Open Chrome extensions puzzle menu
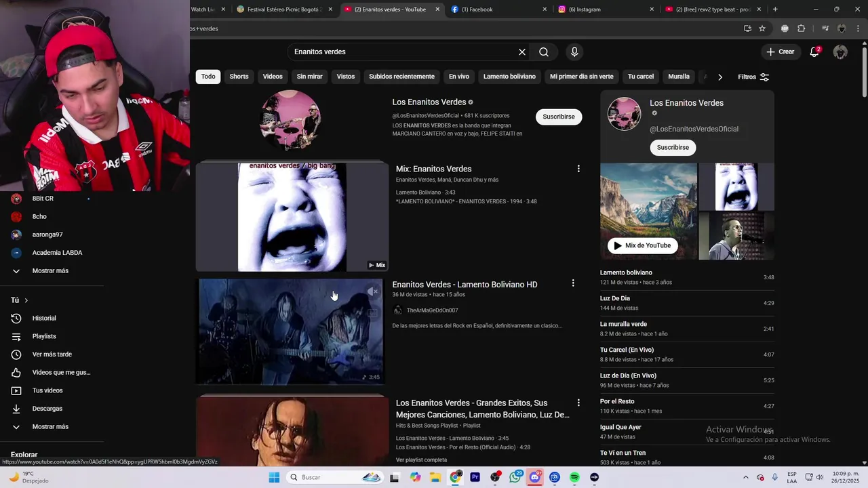The width and height of the screenshot is (868, 488). tap(801, 28)
